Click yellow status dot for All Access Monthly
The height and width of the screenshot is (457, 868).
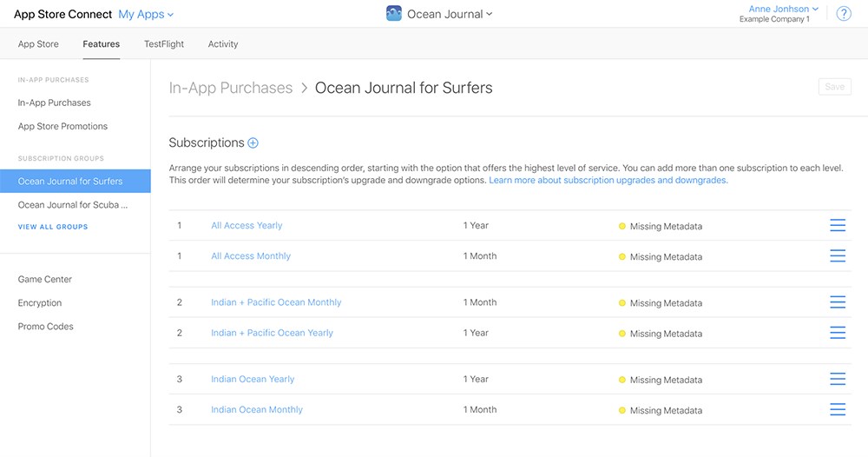point(622,257)
